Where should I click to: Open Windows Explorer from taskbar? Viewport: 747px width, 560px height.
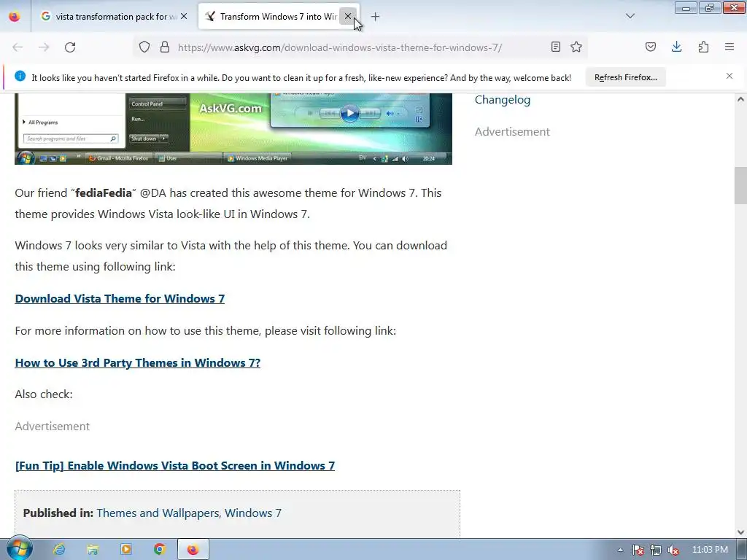point(93,550)
